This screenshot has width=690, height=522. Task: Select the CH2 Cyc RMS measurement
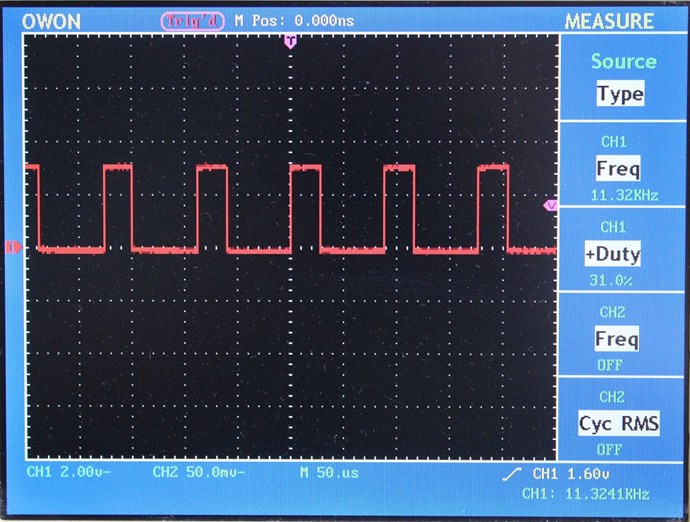(x=619, y=423)
